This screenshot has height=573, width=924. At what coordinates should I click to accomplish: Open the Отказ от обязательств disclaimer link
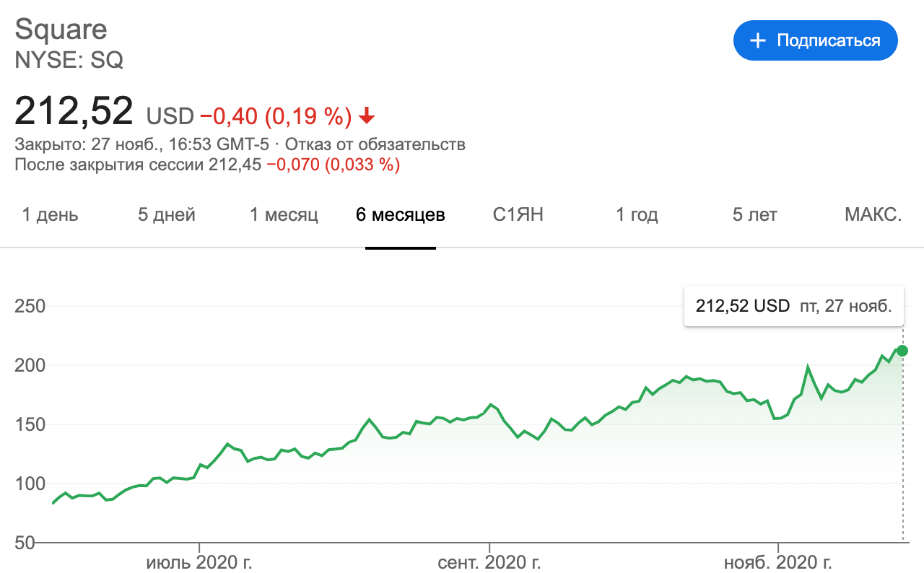pos(378,144)
